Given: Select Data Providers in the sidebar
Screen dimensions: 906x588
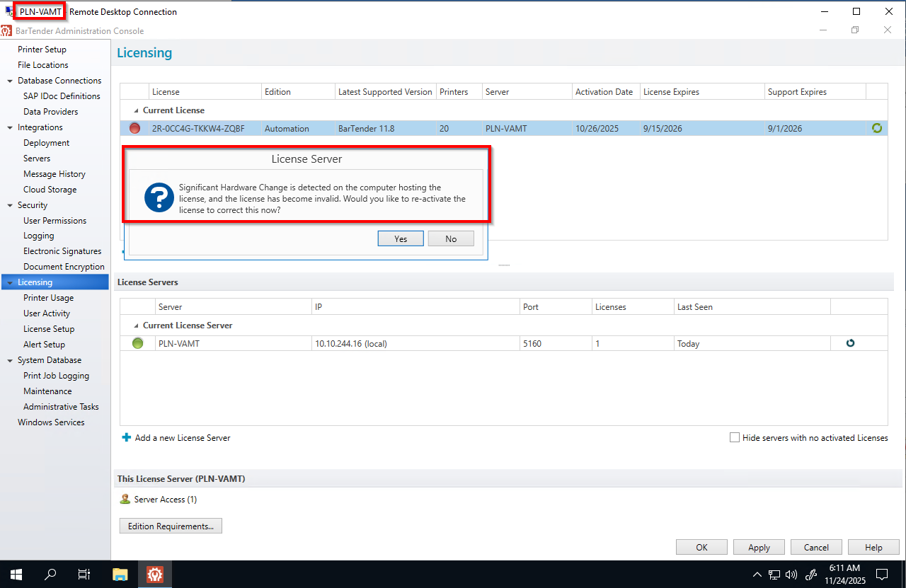Looking at the screenshot, I should 50,112.
